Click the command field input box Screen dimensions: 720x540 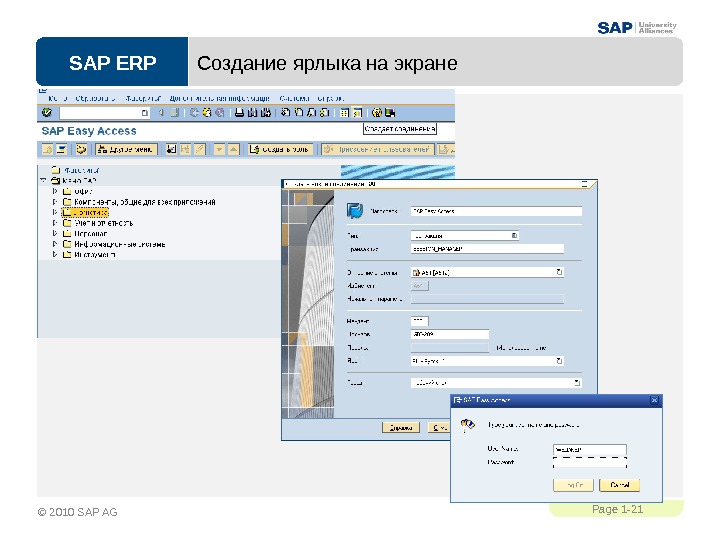104,112
